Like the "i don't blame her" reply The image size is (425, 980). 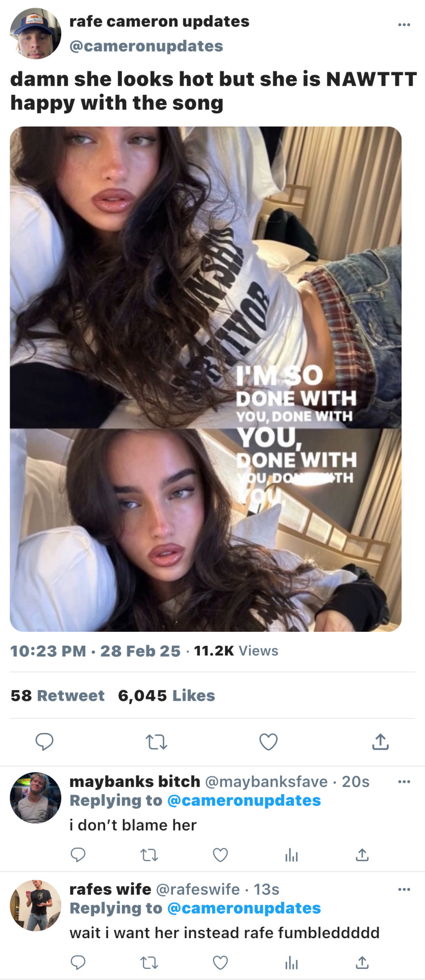[220, 854]
